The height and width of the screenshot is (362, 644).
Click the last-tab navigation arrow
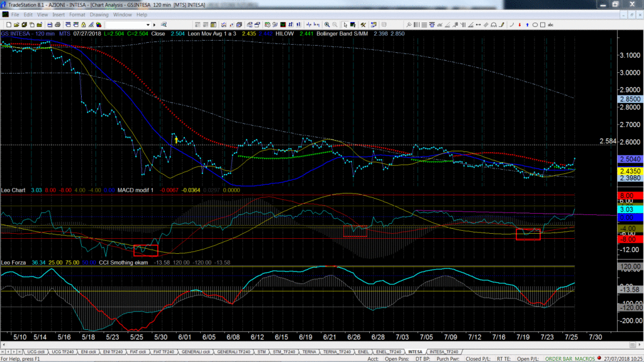pyautogui.click(x=19, y=352)
